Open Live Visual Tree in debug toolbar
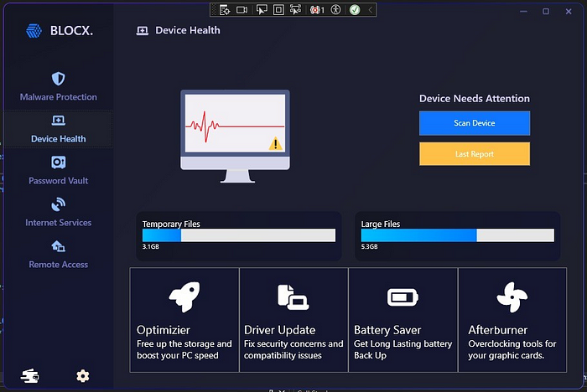The height and width of the screenshot is (392, 587). point(225,10)
